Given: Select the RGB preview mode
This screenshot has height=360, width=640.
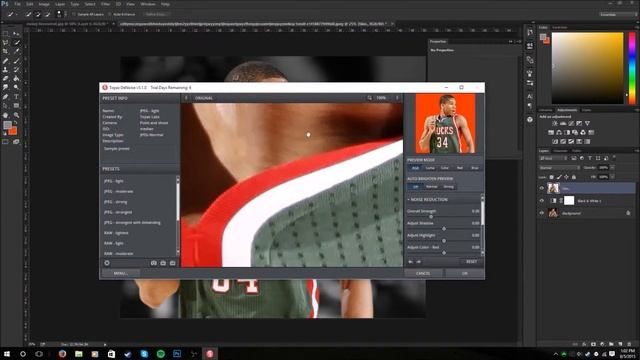Looking at the screenshot, I should [x=415, y=168].
